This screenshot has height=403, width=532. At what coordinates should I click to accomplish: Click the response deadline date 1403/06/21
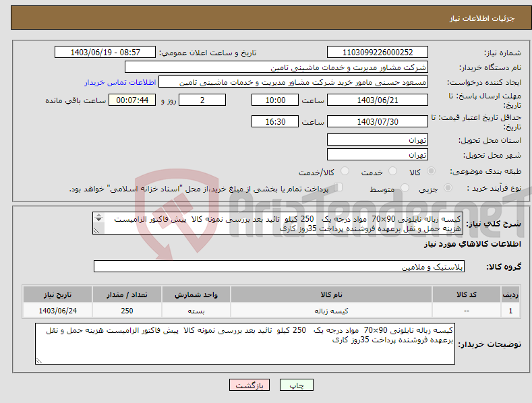tap(378, 100)
